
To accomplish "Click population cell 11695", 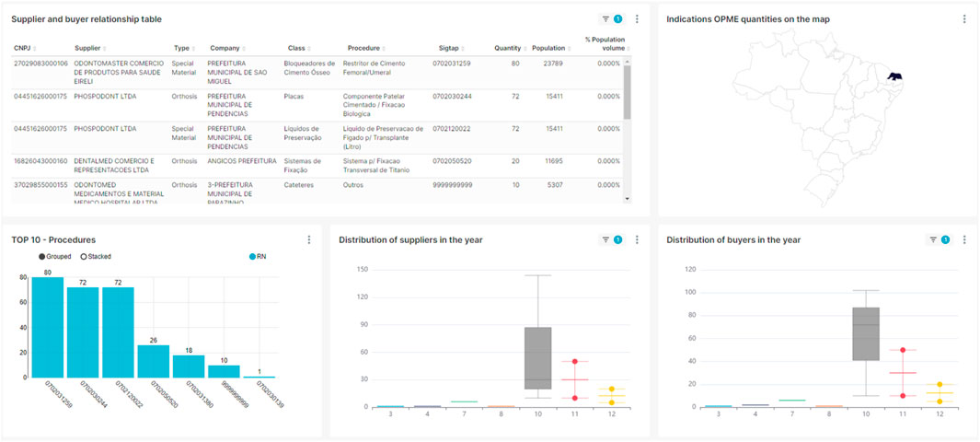I will pos(553,161).
